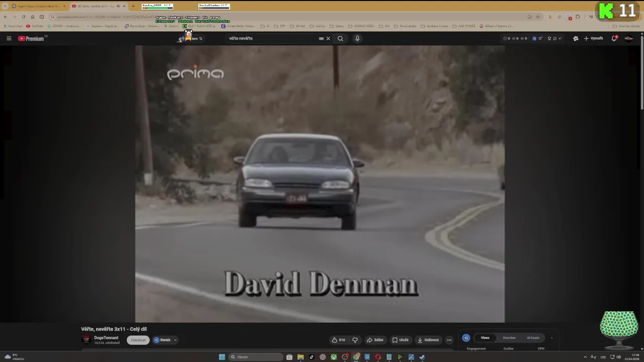This screenshot has width=644, height=362.
Task: Share the video via Sdílet
Action: coord(375,340)
